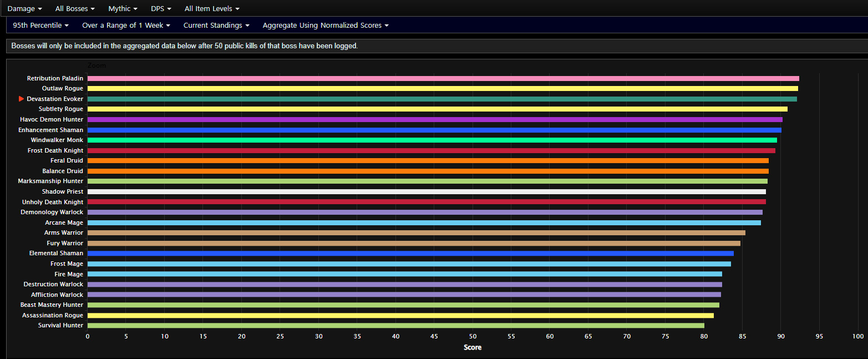The image size is (868, 359).
Task: Click the Outlaw Rogue yellow bar
Action: [x=443, y=89]
